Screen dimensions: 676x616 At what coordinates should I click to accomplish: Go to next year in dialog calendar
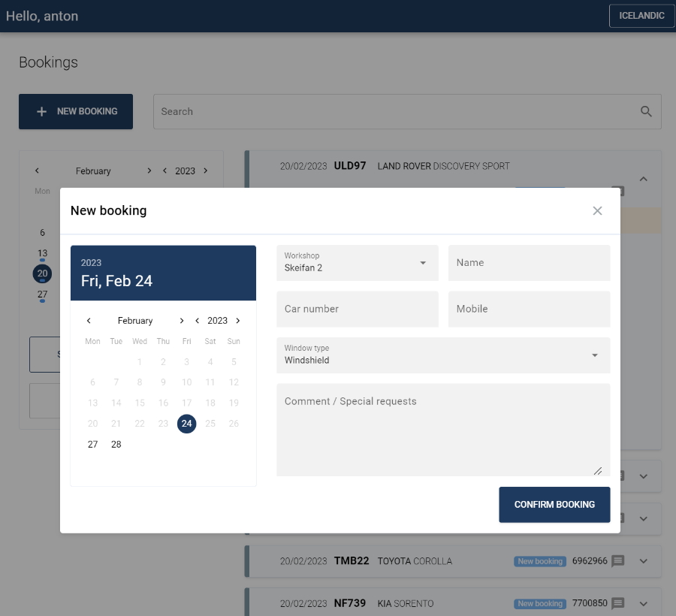(238, 321)
